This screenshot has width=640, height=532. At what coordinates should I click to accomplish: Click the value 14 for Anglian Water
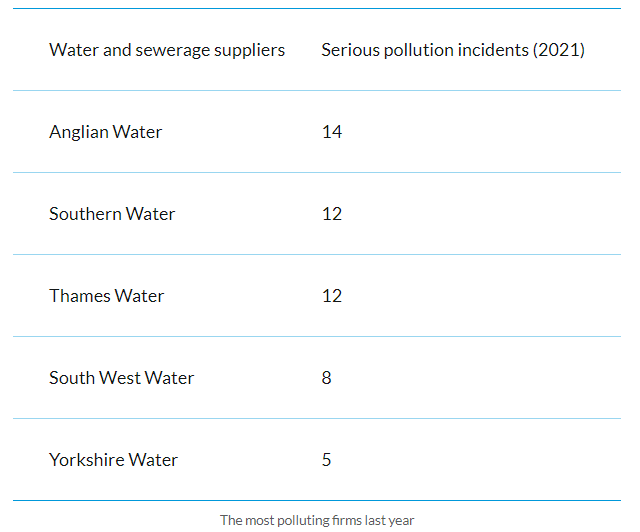coord(332,132)
